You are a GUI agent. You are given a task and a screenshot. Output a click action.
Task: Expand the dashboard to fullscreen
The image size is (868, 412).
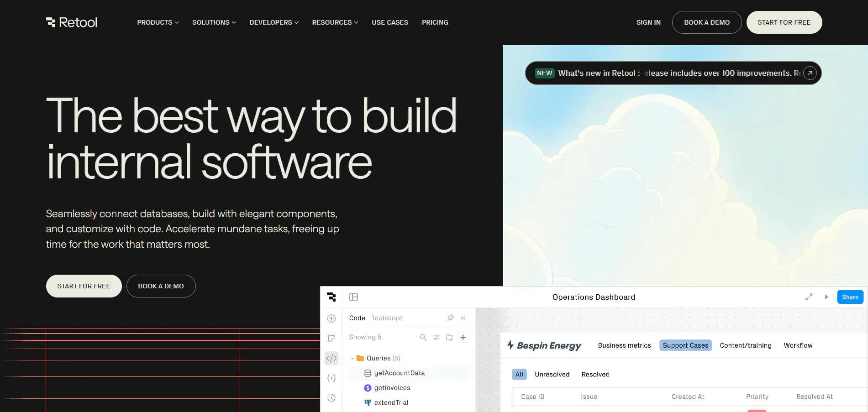point(809,297)
